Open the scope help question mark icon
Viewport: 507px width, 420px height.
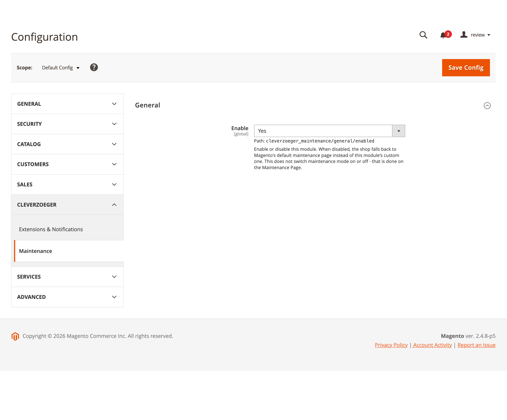[x=94, y=67]
